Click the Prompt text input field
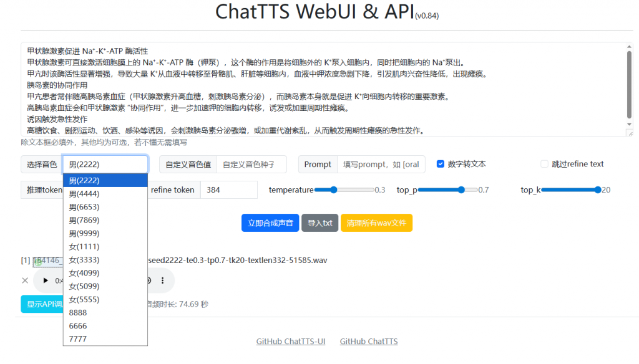The image size is (639, 364). click(381, 165)
